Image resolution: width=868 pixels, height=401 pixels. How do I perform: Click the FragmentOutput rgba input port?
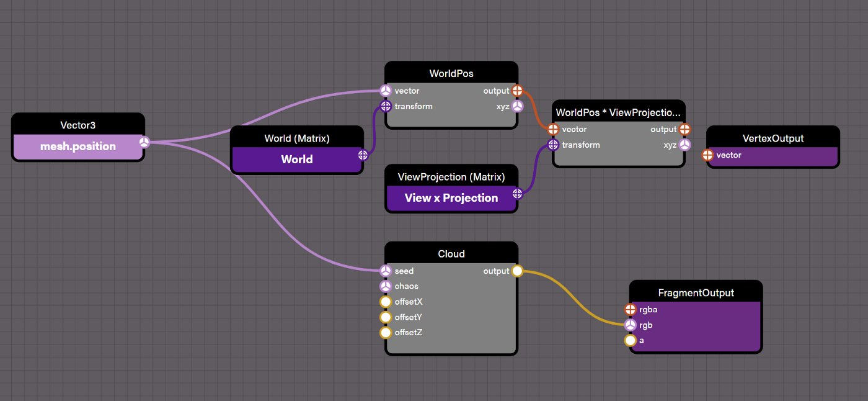[x=630, y=309]
